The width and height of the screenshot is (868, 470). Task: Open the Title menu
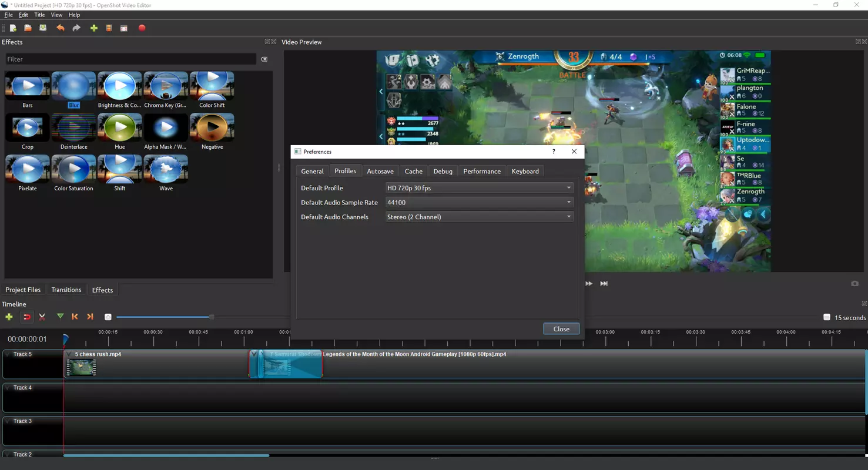pyautogui.click(x=39, y=15)
